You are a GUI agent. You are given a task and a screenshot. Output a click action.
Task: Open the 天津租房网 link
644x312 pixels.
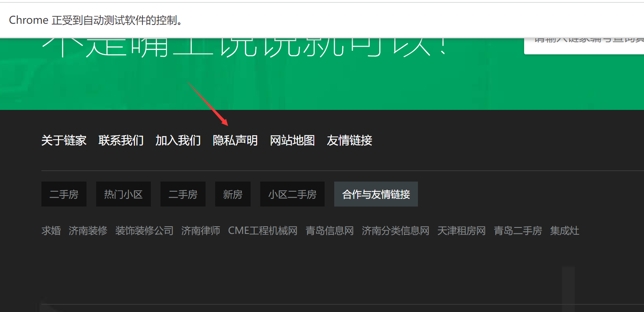(461, 231)
